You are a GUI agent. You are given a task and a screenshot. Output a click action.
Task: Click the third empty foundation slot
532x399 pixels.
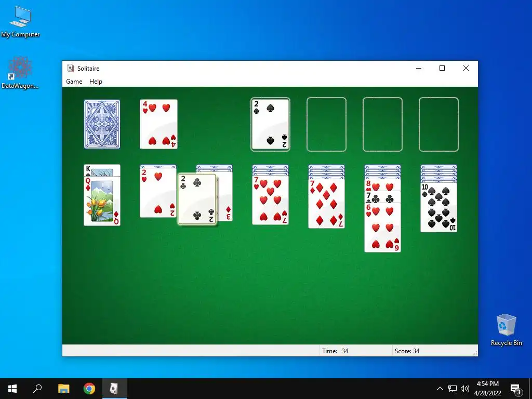tap(382, 124)
